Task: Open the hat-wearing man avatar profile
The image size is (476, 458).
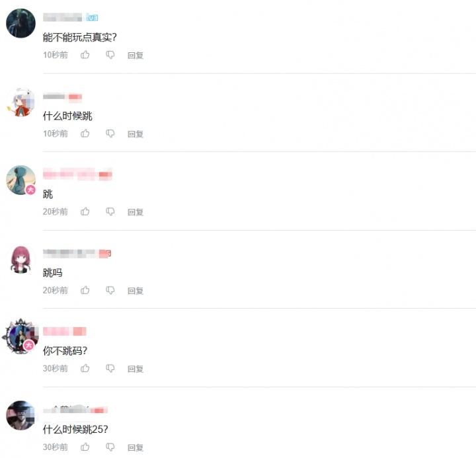Action: pyautogui.click(x=20, y=416)
